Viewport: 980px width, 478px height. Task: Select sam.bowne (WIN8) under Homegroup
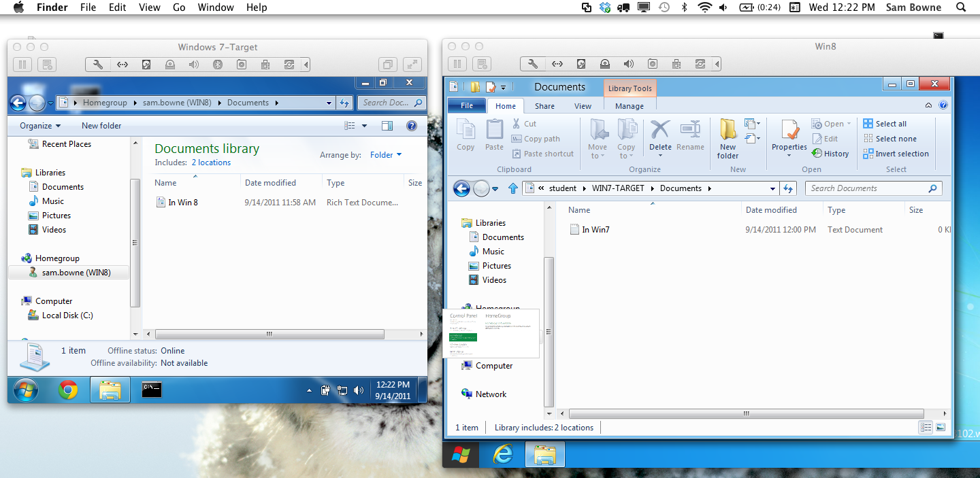(x=69, y=272)
